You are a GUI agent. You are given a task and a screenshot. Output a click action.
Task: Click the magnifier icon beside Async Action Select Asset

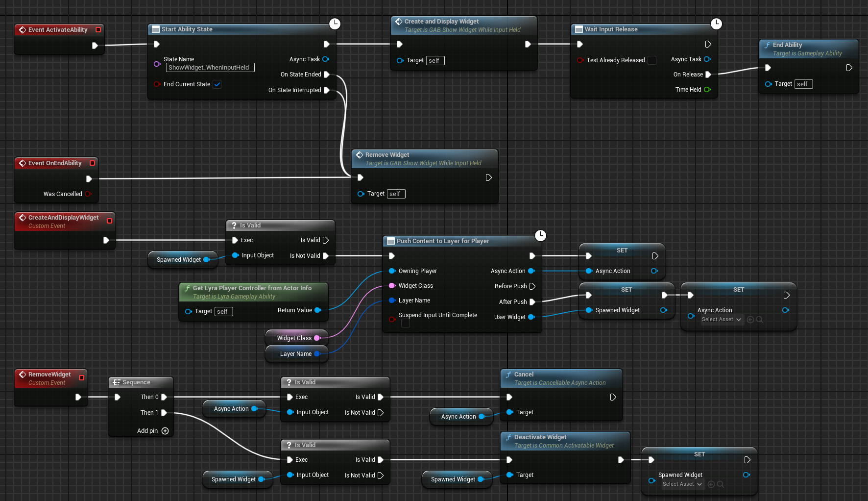[760, 320]
